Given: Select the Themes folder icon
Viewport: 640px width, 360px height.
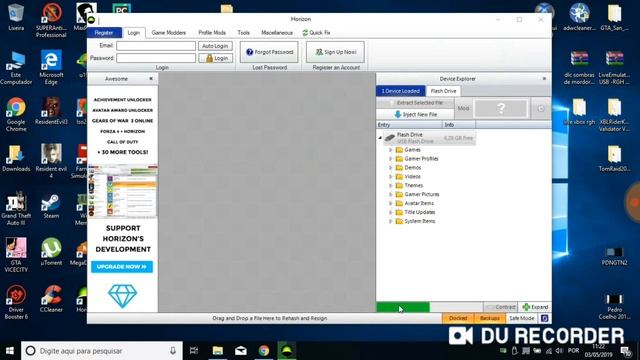Looking at the screenshot, I should [399, 185].
